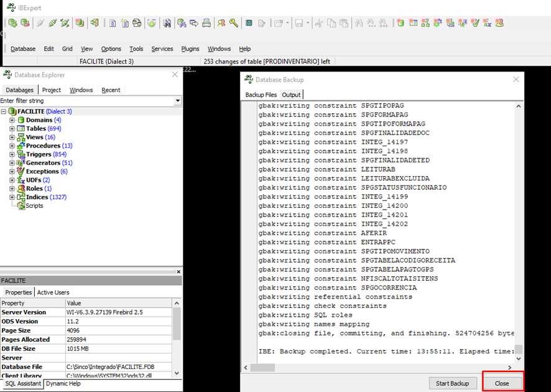Click the printer icon in toolbar
551x392 pixels.
[x=206, y=23]
